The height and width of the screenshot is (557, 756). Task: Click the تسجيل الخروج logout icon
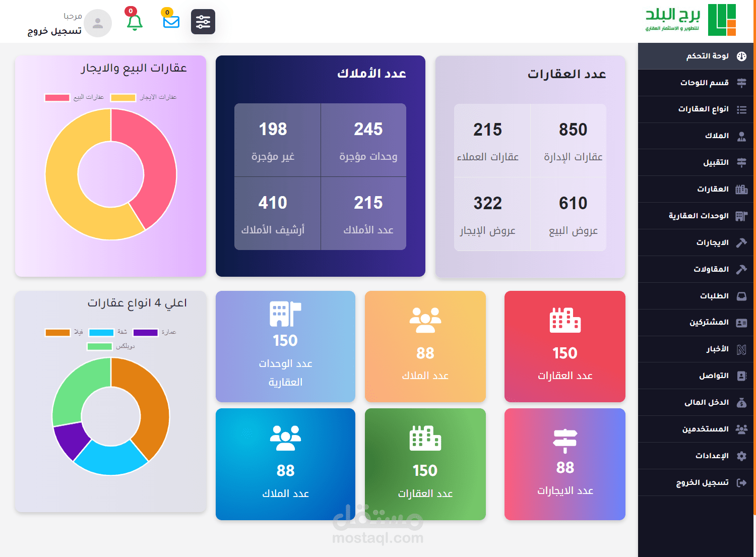tap(741, 482)
